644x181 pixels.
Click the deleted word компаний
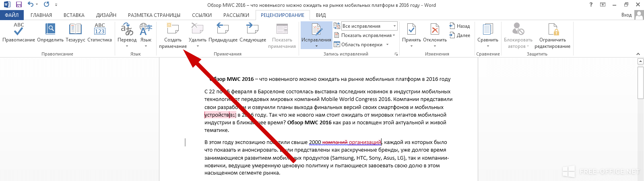coord(335,142)
